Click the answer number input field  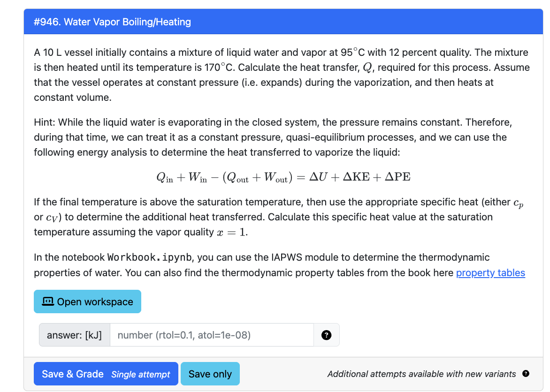(211, 335)
